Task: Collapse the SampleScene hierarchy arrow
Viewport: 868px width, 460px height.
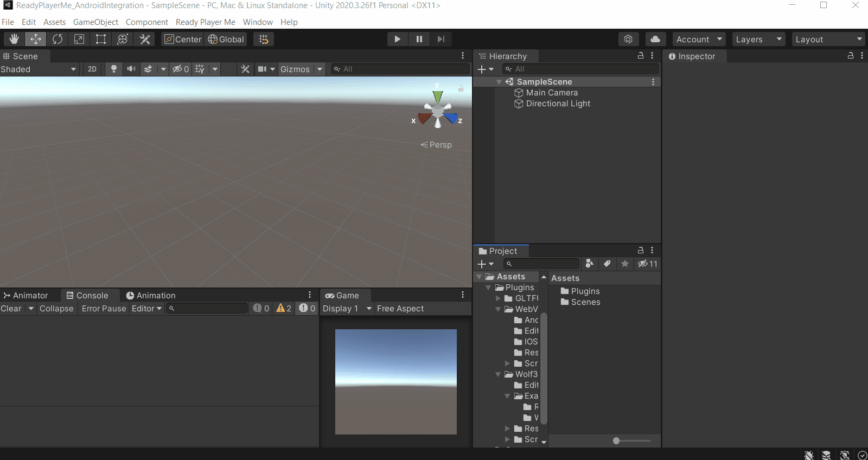Action: (499, 82)
